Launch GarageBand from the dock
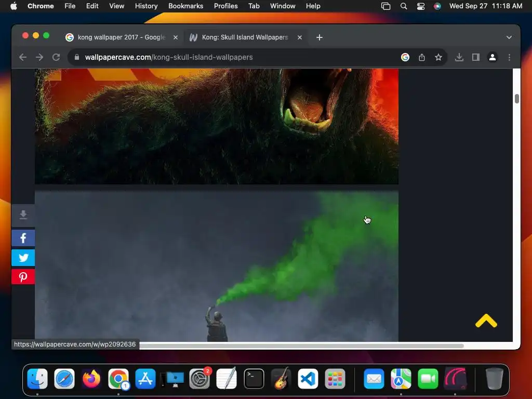The width and height of the screenshot is (532, 399). 281,378
